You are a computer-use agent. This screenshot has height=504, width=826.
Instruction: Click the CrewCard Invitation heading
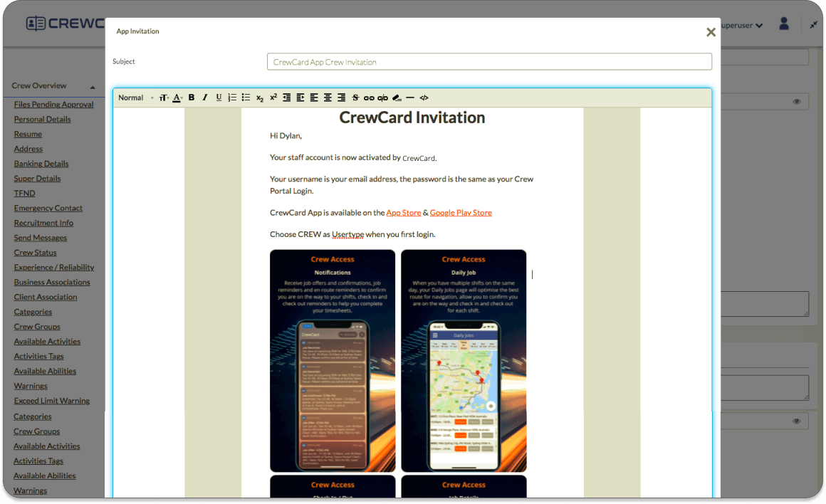tap(412, 117)
